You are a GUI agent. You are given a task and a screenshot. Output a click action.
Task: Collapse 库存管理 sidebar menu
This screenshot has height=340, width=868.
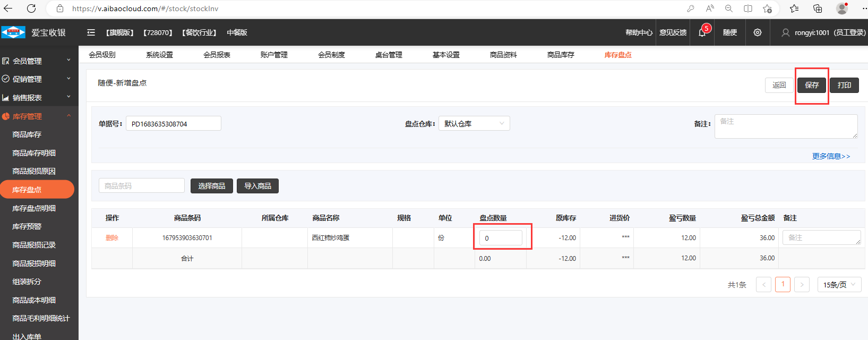click(37, 116)
